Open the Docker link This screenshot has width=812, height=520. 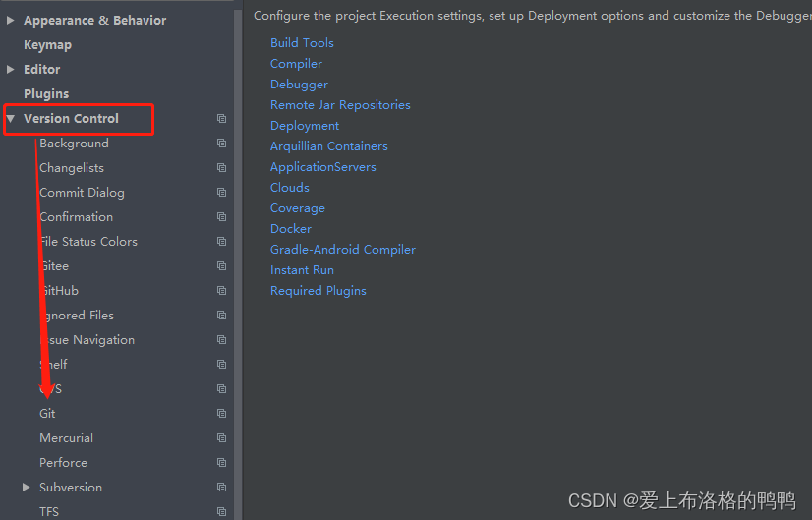tap(291, 229)
